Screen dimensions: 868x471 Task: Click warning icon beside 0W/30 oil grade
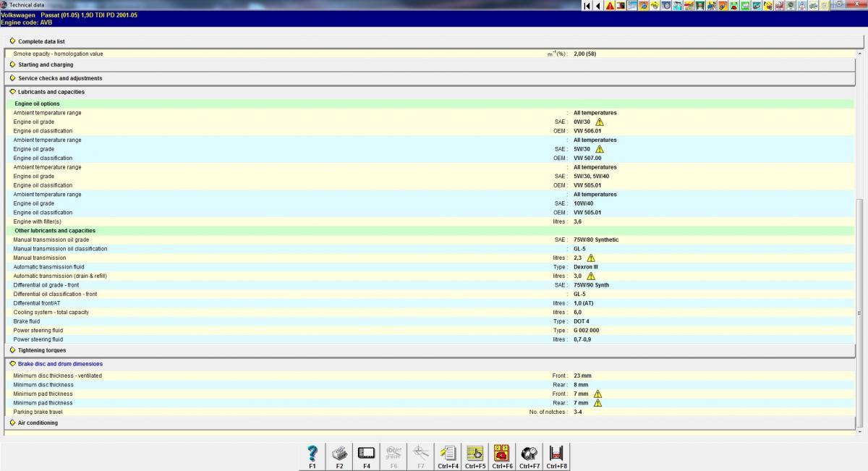coord(599,122)
